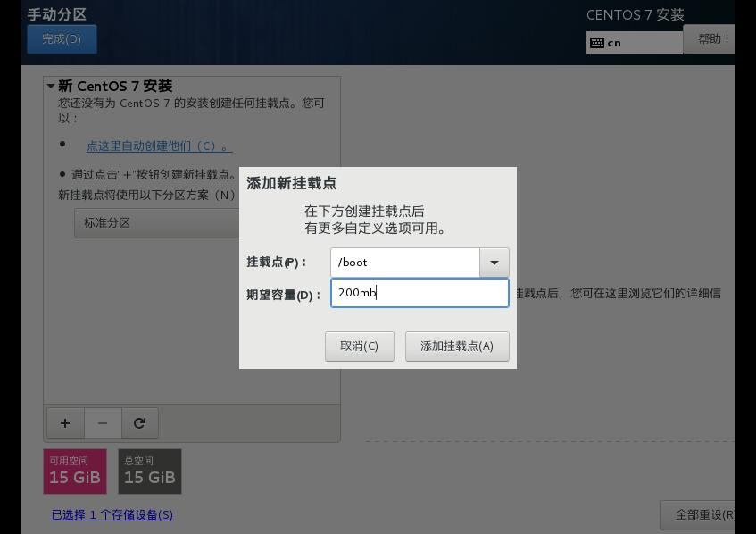This screenshot has height=534, width=756.
Task: Click the minus remove mount point icon
Action: point(103,423)
